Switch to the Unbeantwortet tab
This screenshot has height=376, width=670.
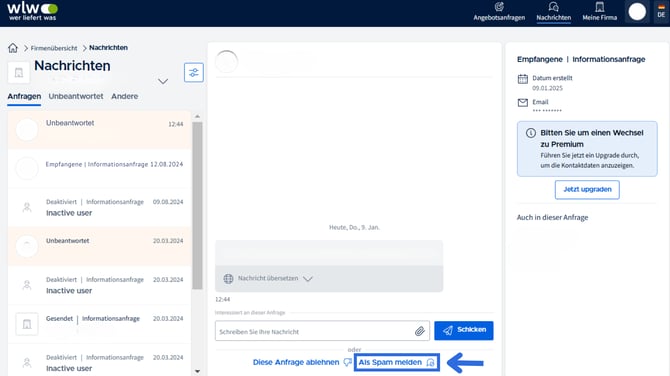pyautogui.click(x=76, y=97)
